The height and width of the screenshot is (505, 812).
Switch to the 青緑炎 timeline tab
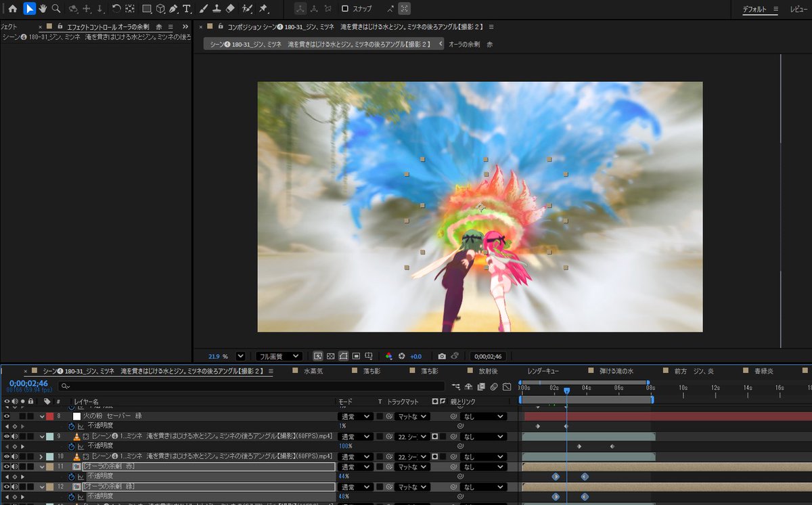click(x=763, y=371)
